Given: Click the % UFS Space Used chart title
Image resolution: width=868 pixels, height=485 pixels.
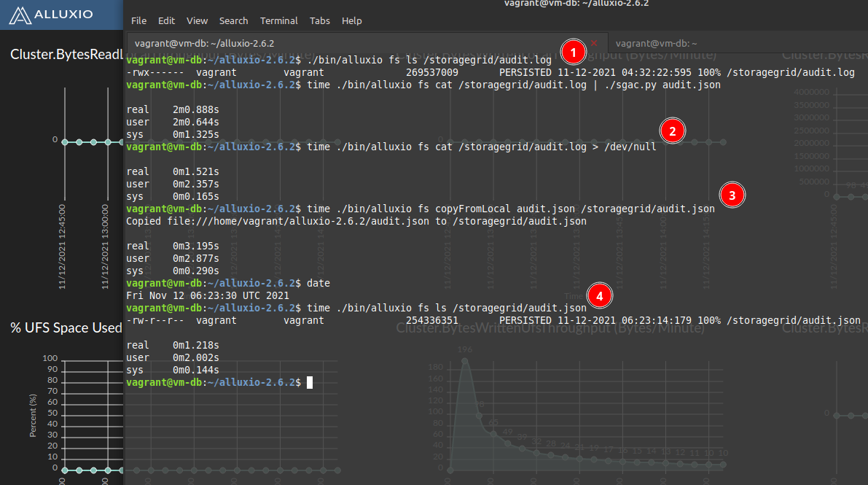Looking at the screenshot, I should (66, 327).
